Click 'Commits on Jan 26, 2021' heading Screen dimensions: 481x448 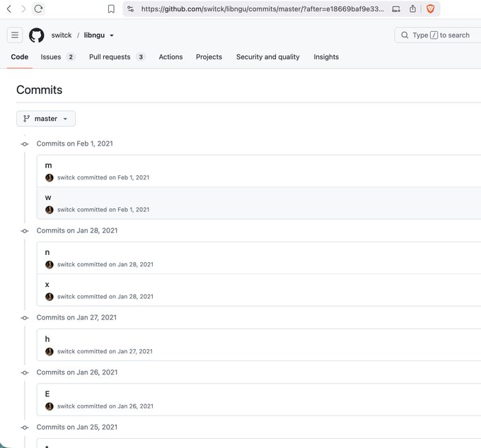click(77, 372)
